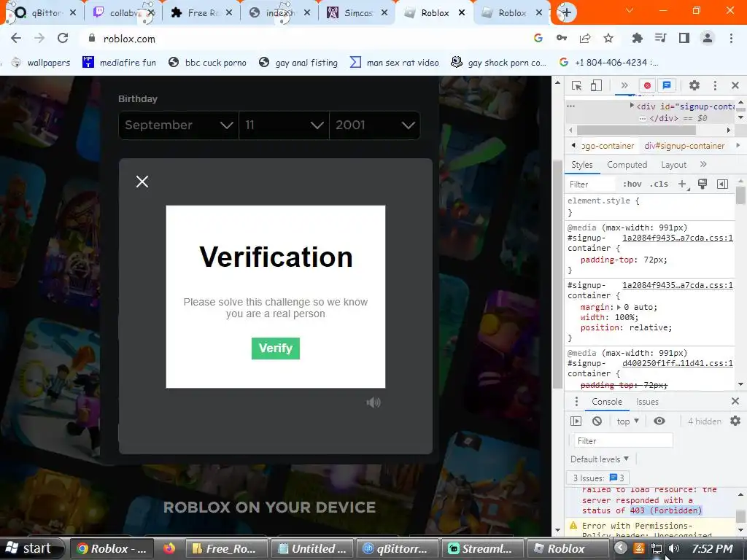Click the console Filter field
The width and height of the screenshot is (747, 560).
[623, 441]
